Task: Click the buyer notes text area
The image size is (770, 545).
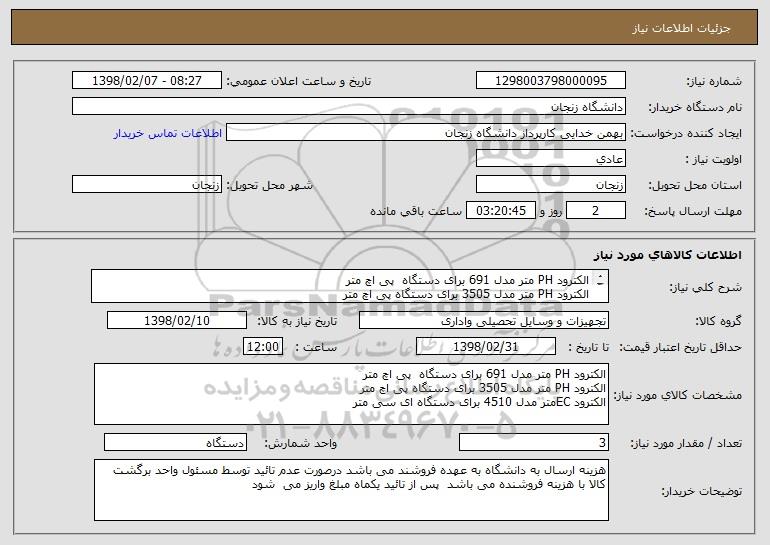Action: point(351,490)
